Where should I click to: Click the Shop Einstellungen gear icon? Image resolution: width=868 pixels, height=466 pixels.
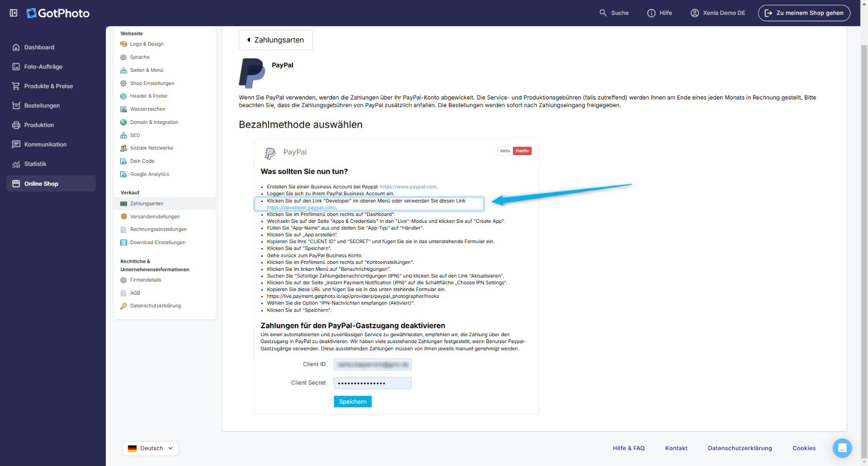[x=123, y=83]
